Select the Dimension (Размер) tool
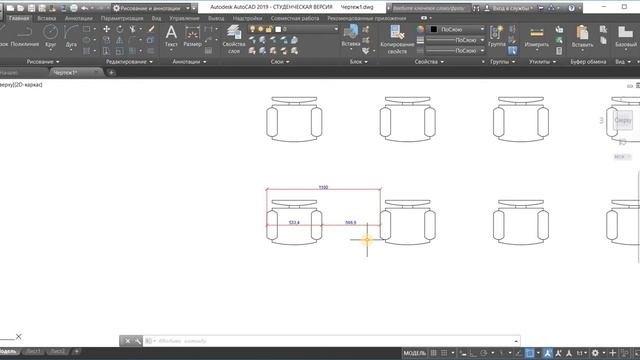The width and height of the screenshot is (640, 360). point(192,36)
